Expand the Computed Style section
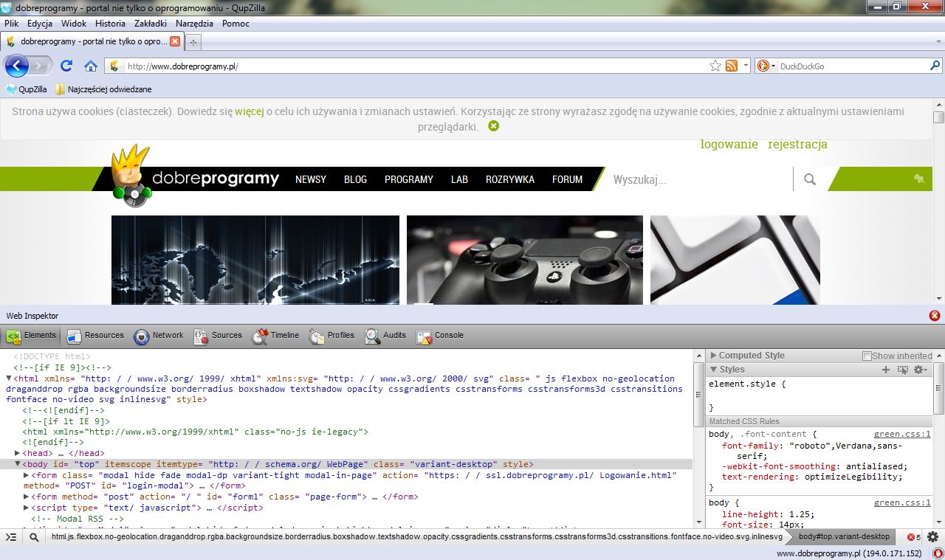Screen dimensions: 945x560 point(713,356)
